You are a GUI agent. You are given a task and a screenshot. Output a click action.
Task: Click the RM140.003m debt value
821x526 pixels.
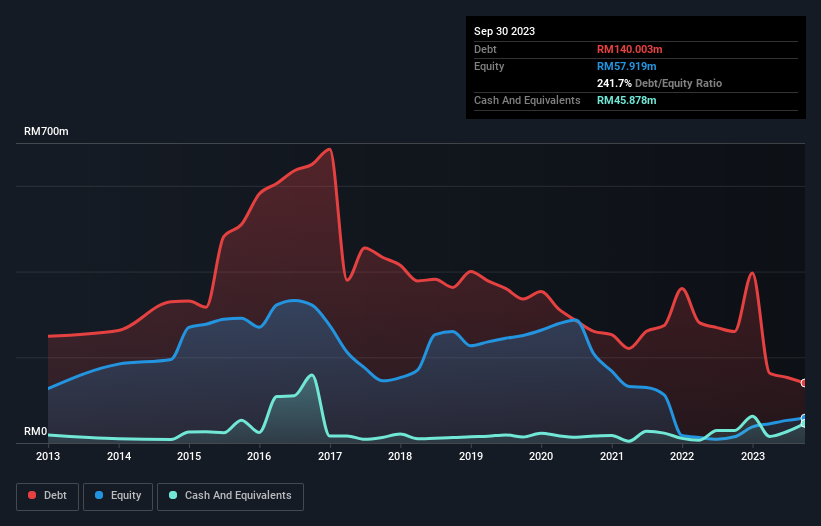pos(629,49)
